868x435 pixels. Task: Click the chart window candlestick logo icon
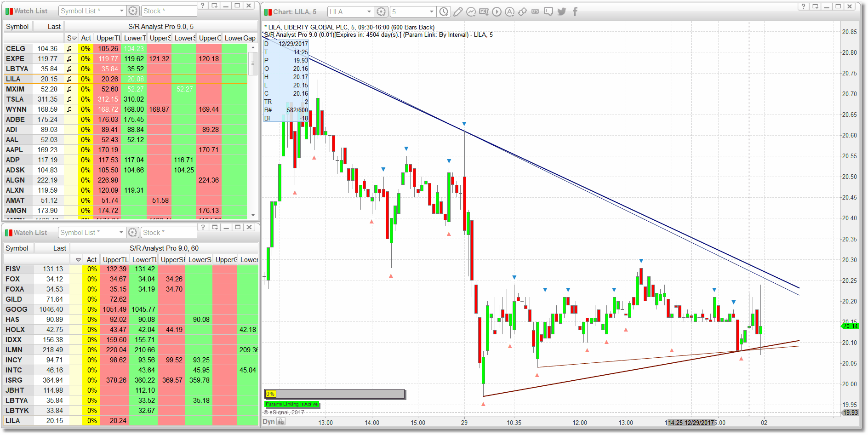click(268, 12)
